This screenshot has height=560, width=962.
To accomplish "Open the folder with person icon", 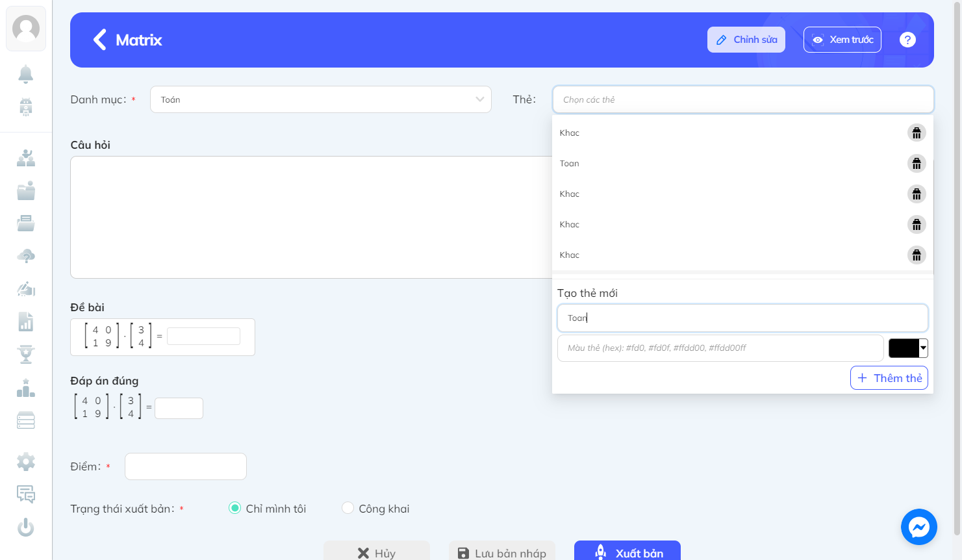I will (26, 191).
